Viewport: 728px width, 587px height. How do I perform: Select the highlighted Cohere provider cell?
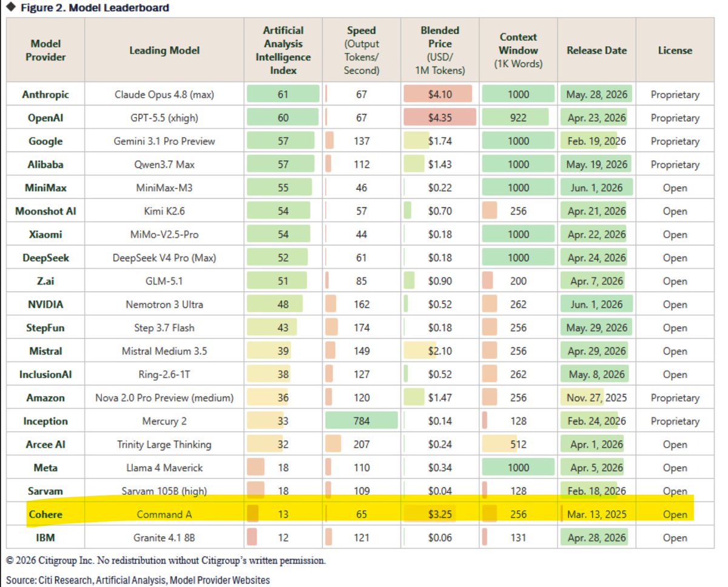point(45,515)
